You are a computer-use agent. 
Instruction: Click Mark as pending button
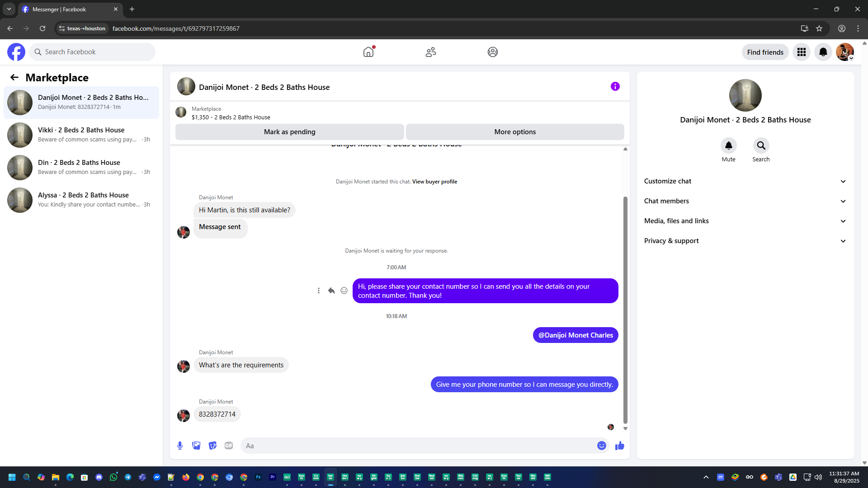point(289,132)
